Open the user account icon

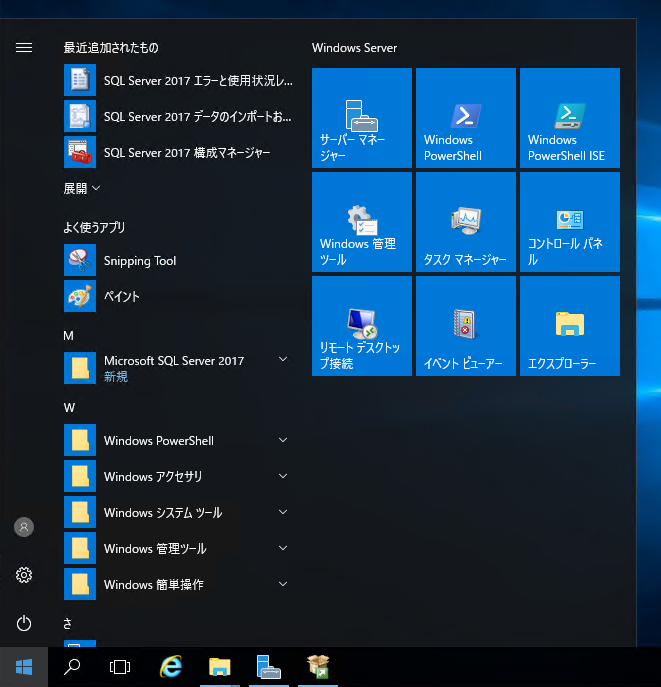(24, 527)
